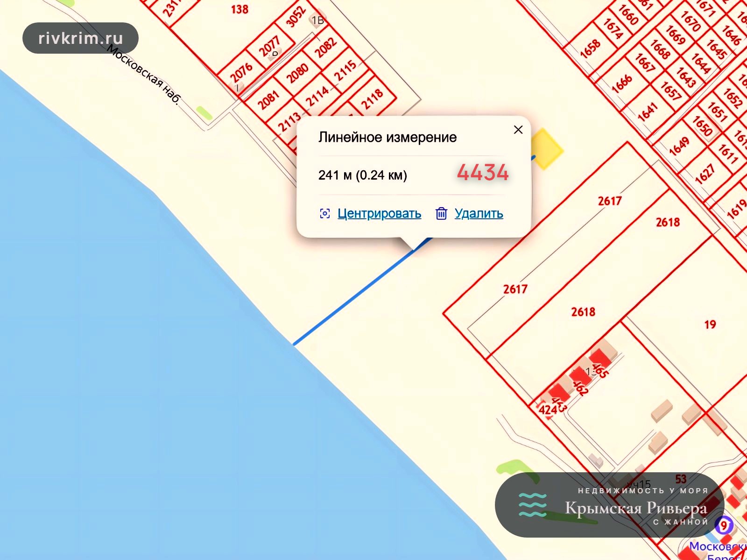
Task: Select the upper 2618 parcel label
Action: pos(668,222)
